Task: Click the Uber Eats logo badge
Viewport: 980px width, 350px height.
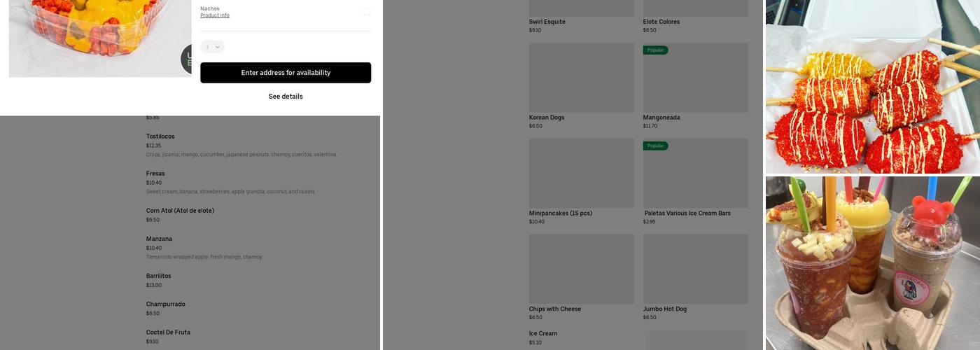Action: [186, 59]
